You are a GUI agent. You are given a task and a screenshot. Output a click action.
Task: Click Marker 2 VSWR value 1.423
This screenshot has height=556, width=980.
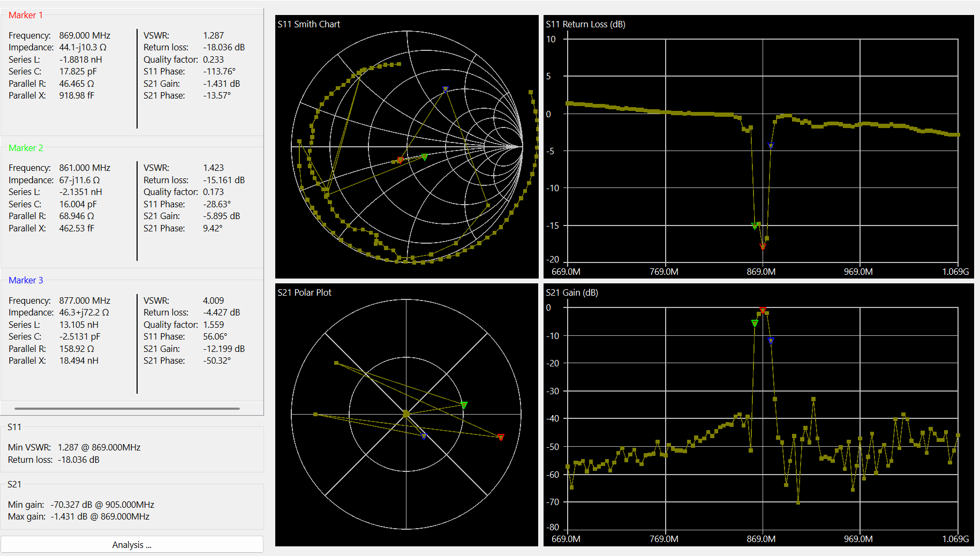[213, 168]
